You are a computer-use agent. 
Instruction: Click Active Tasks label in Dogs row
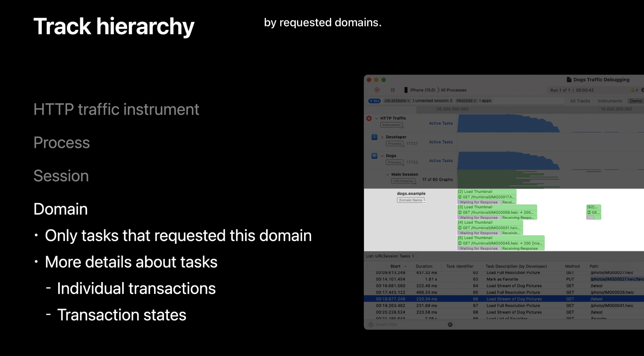click(x=441, y=160)
